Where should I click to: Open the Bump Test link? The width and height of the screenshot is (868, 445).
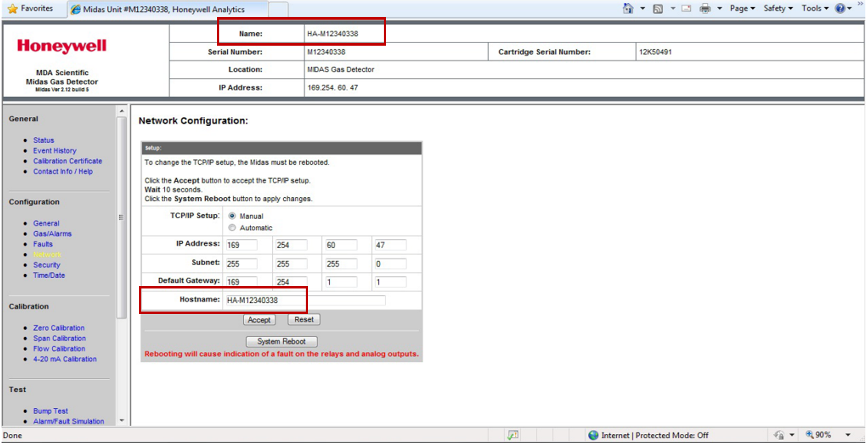[x=51, y=411]
